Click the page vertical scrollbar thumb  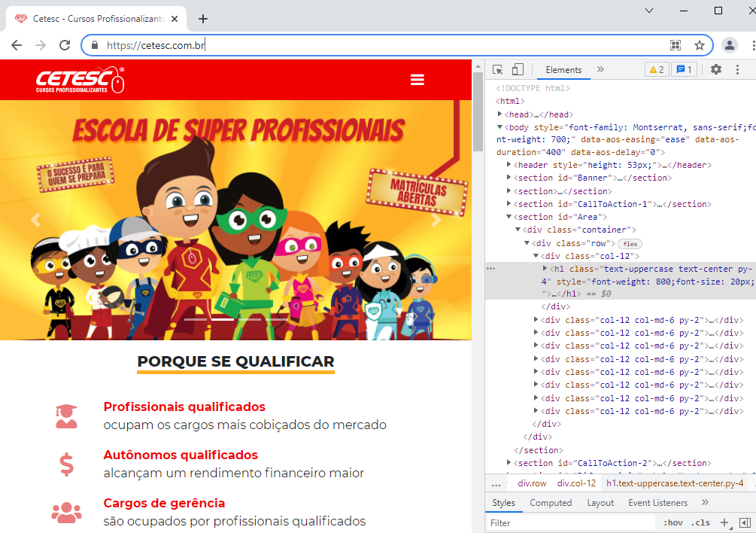[x=478, y=112]
